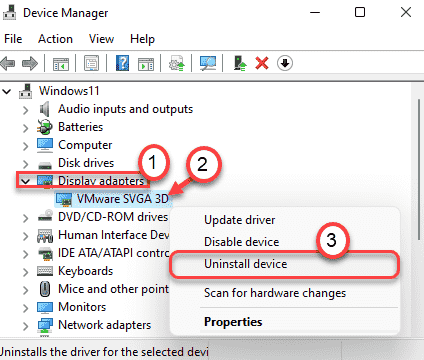This screenshot has width=424, height=360.
Task: Expand Mice and other pointing devices chevron
Action: coord(26,290)
